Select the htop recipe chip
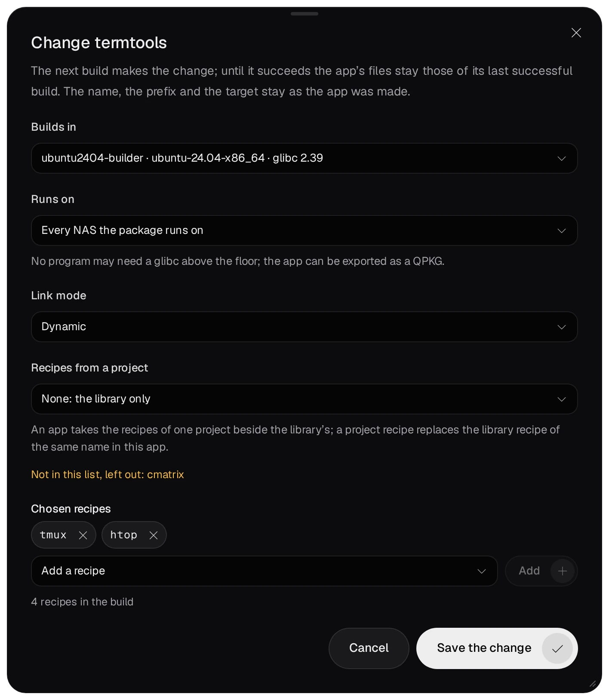Viewport: 609px width, 700px height. pos(124,535)
